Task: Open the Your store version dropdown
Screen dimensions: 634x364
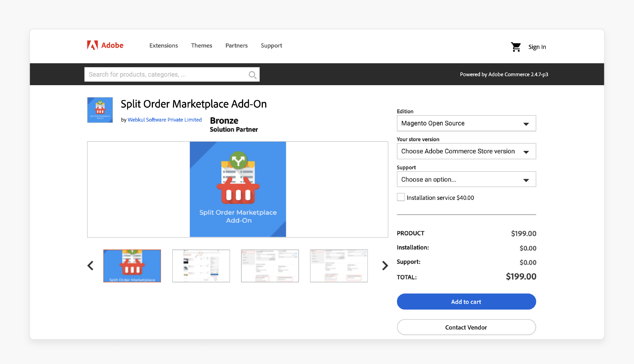Action: tap(466, 151)
